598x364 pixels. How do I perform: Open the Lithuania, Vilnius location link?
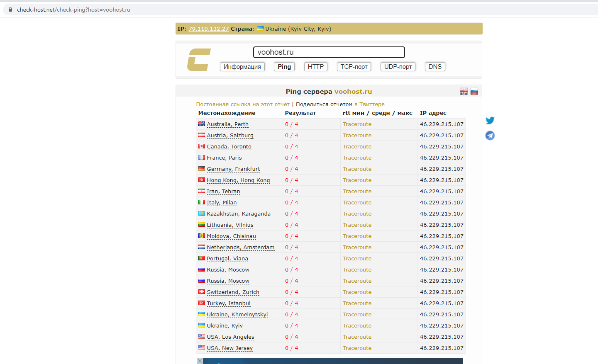[230, 225]
